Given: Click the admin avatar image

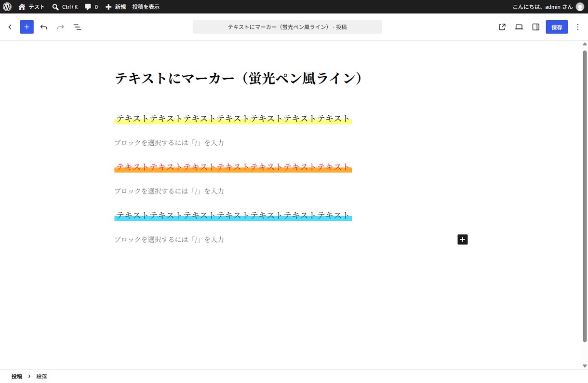Looking at the screenshot, I should pos(580,7).
